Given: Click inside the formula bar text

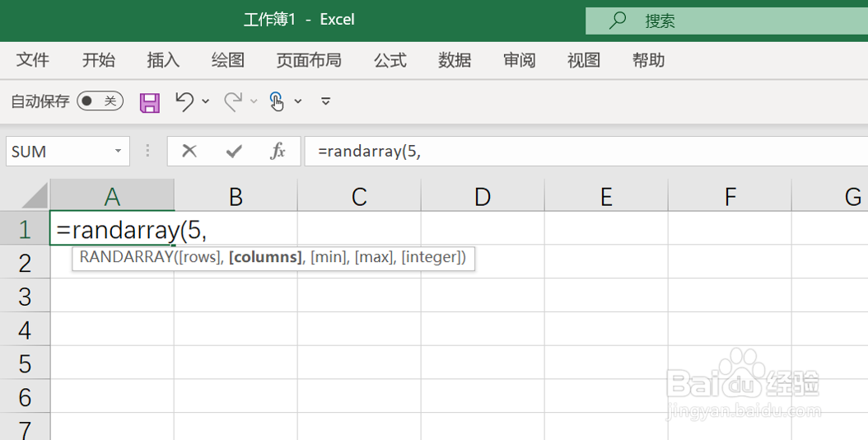Looking at the screenshot, I should [x=369, y=152].
